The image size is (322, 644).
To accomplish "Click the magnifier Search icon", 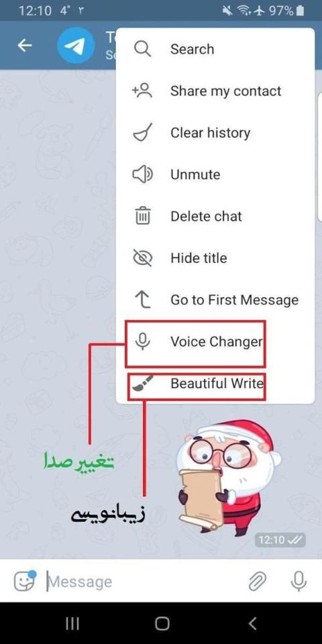I will (x=142, y=49).
